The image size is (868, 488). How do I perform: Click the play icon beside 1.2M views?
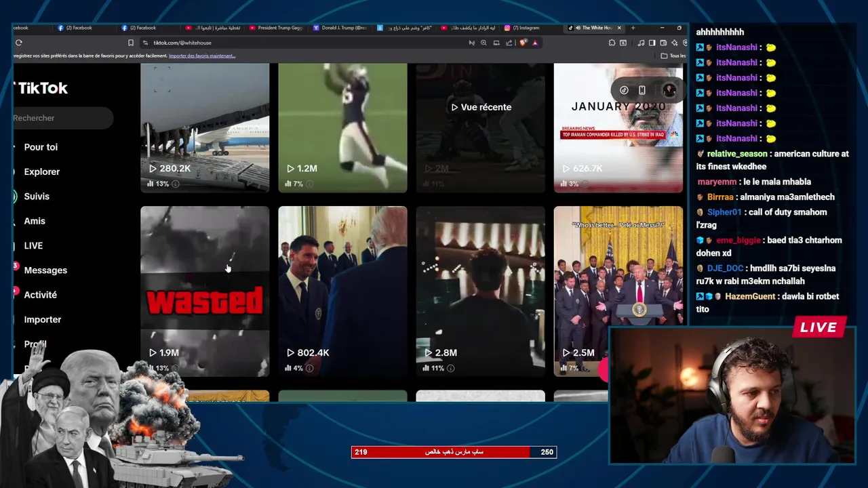click(x=290, y=168)
